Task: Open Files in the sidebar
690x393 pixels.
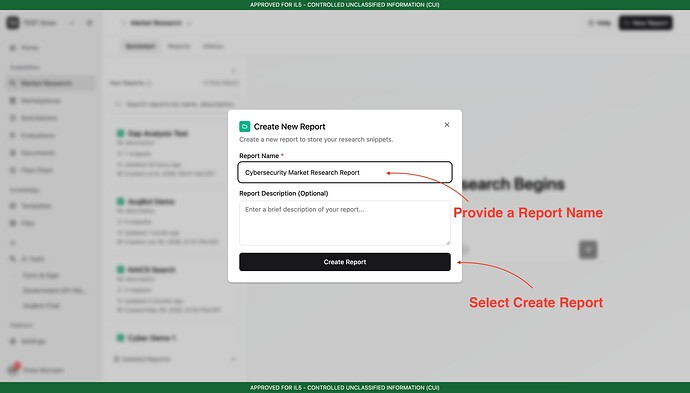Action: (23, 223)
